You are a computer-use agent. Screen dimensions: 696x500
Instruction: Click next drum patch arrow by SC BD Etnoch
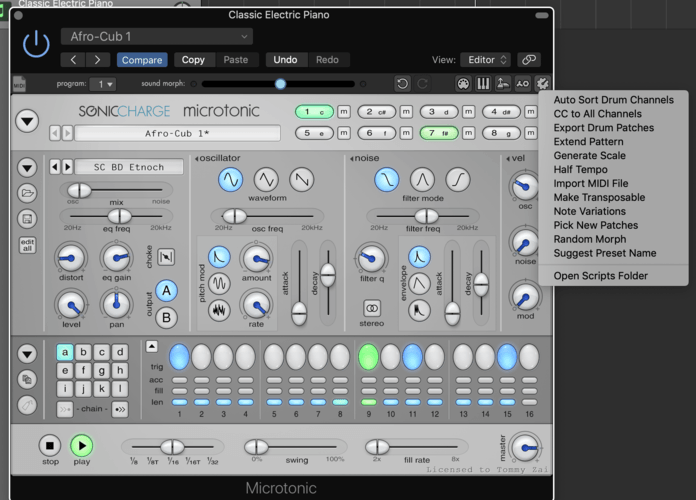(67, 167)
